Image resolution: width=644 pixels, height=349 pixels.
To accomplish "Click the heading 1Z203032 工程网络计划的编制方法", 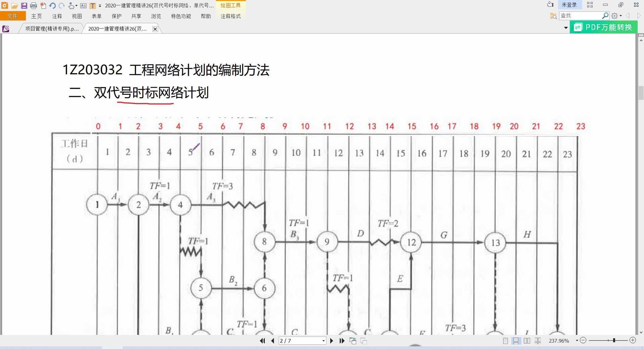I will [166, 70].
